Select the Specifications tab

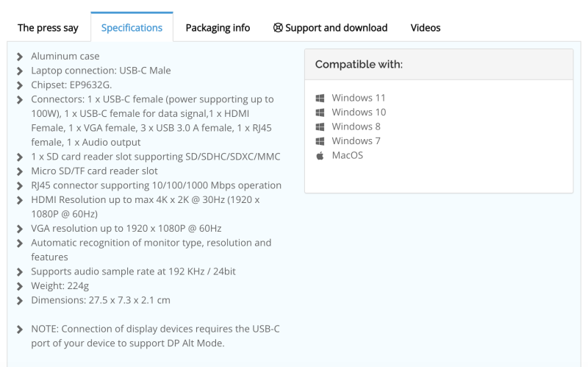(x=132, y=28)
